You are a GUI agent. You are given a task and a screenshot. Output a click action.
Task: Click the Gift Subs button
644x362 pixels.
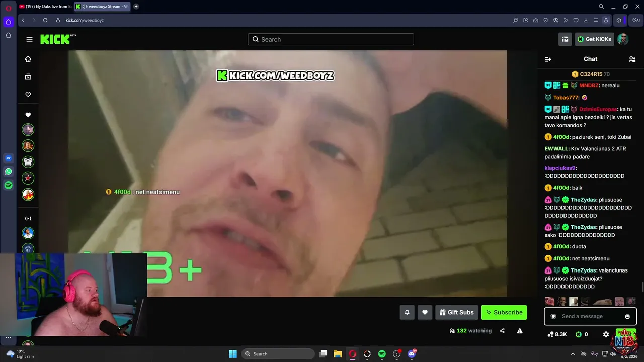[456, 312]
